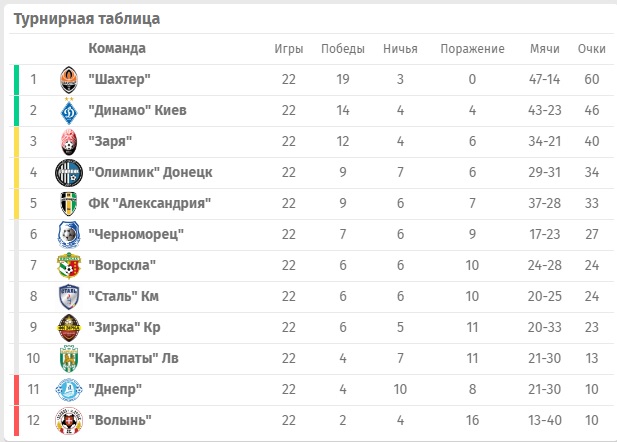Click the "Очки" column header

(592, 49)
